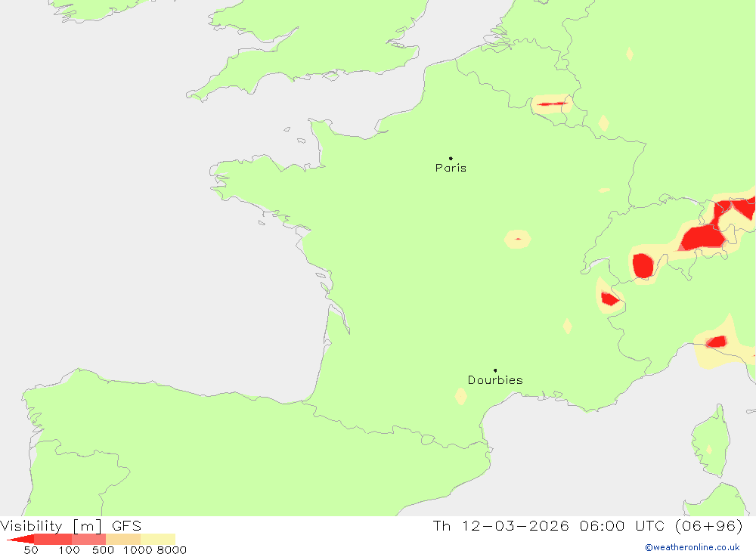This screenshot has width=756, height=554.
Task: Open the weatheronline.co.uk copyright link
Action: (692, 547)
